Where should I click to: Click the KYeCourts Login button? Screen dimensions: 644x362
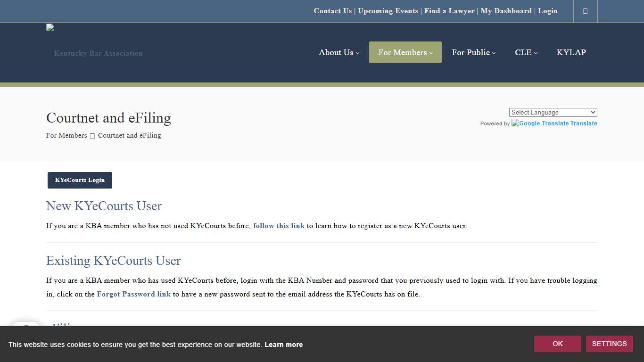pyautogui.click(x=79, y=180)
